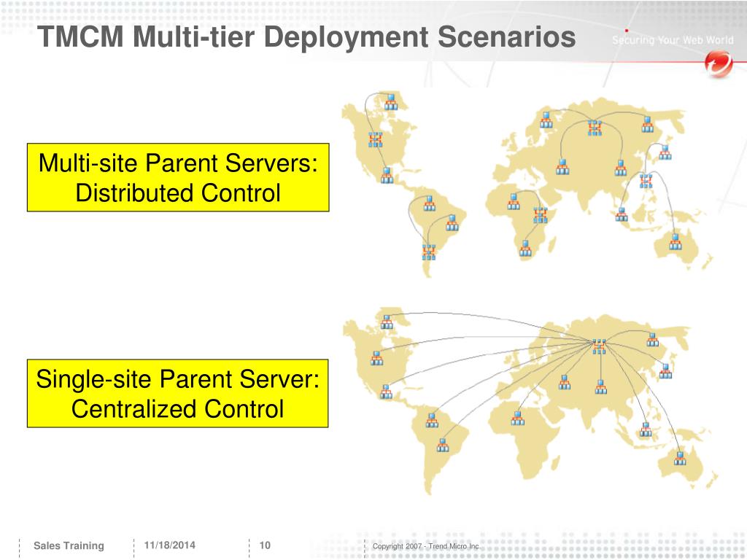Click the '11/18/2014' date in footer

coord(169,545)
